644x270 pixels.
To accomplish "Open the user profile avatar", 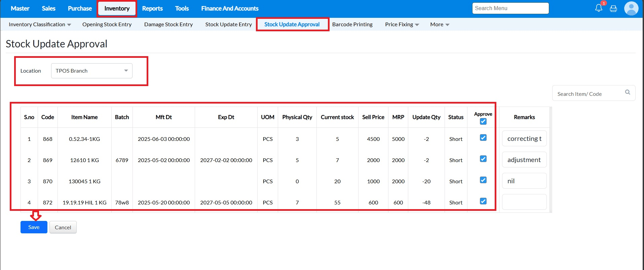I will click(x=631, y=8).
